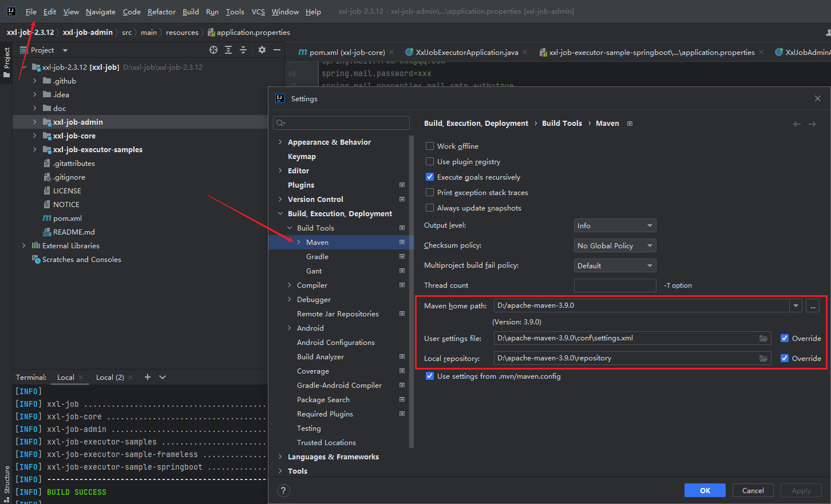Click project-level icon on Gradle row
This screenshot has height=504, width=831.
[402, 256]
